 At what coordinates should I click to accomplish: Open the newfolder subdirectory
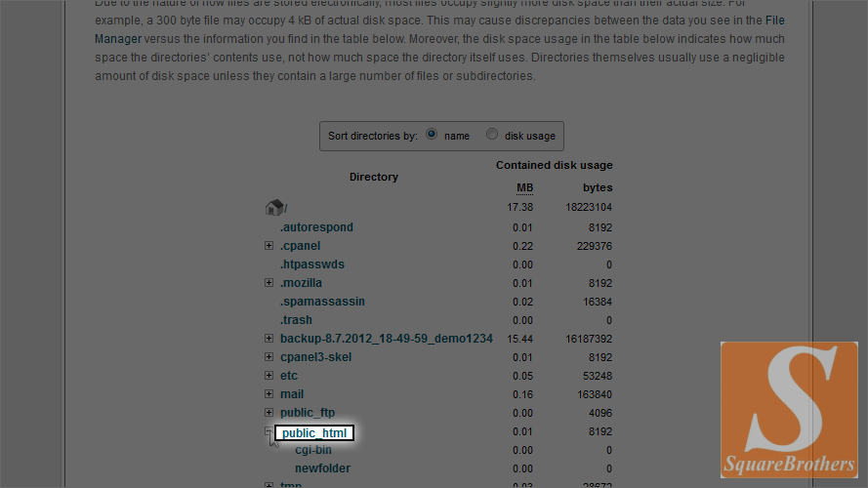coord(322,468)
